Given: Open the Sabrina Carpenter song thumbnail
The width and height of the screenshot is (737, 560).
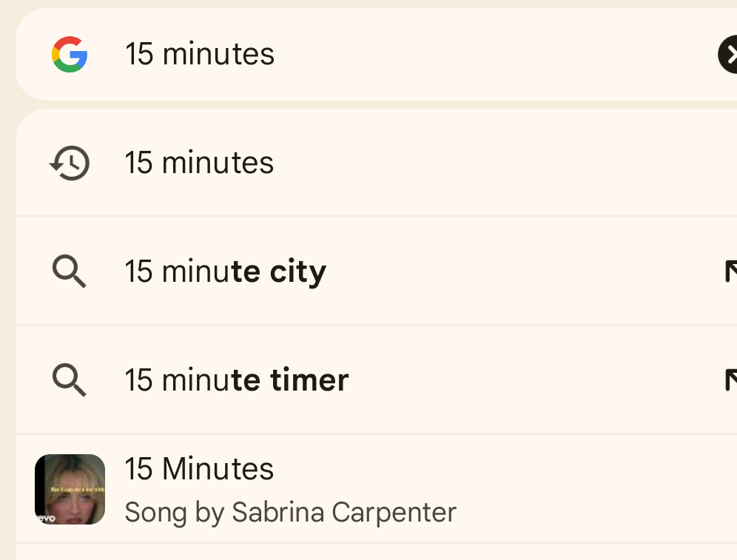Looking at the screenshot, I should pyautogui.click(x=70, y=489).
